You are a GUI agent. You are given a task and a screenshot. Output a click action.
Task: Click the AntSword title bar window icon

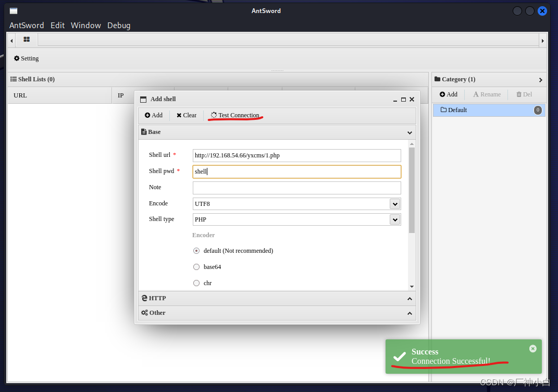(x=14, y=11)
